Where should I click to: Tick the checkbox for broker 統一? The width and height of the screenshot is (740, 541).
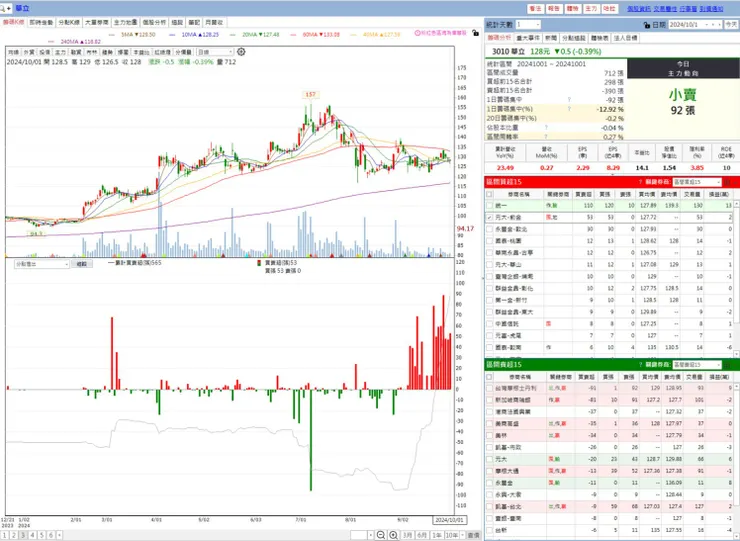point(489,205)
